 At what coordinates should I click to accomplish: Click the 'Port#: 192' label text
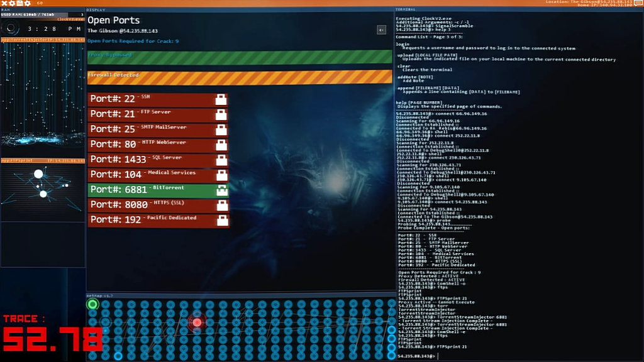click(116, 220)
